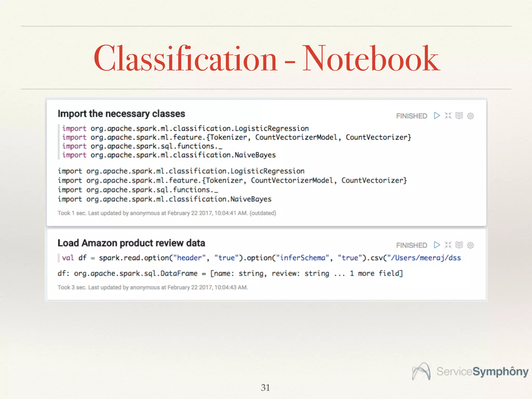Viewport: 532px width, 399px height.
Task: Click the import LogisticRegression code line in the editor
Action: coord(185,129)
